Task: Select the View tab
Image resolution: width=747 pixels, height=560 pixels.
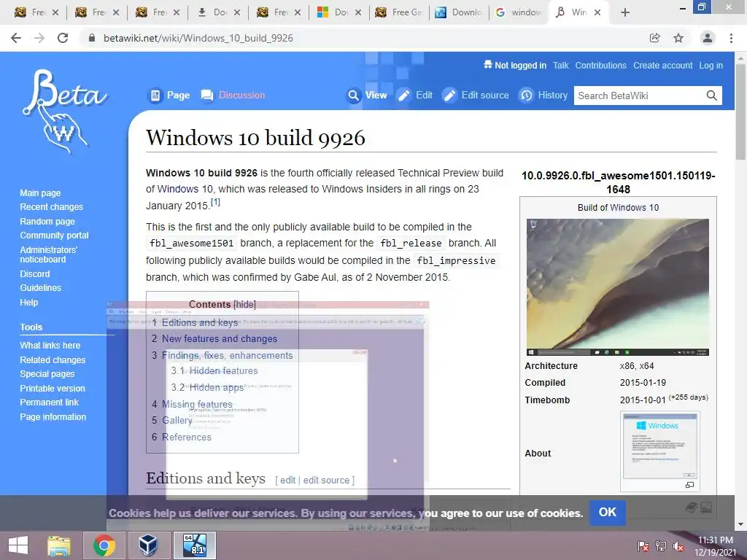Action: 367,96
